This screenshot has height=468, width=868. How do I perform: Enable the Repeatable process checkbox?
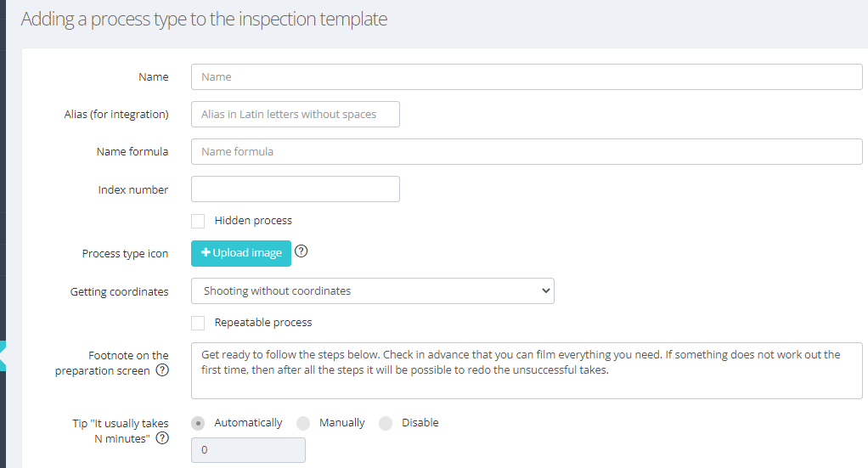click(x=198, y=323)
